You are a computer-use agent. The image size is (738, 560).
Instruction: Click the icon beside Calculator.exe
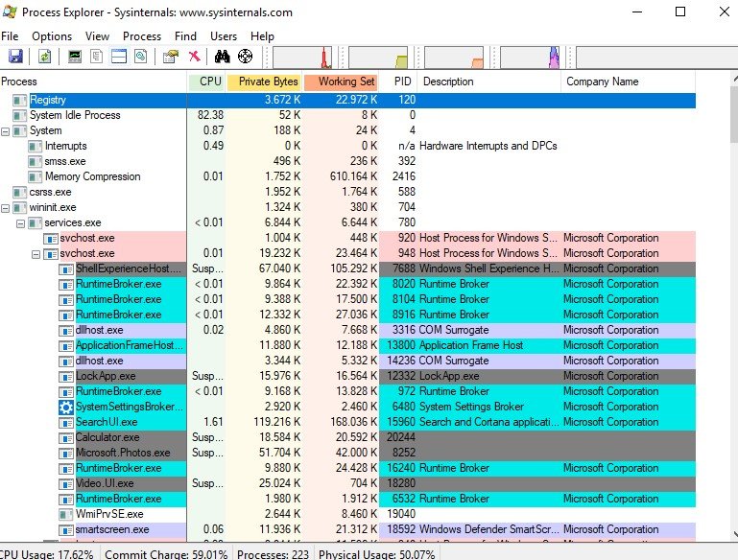[66, 438]
